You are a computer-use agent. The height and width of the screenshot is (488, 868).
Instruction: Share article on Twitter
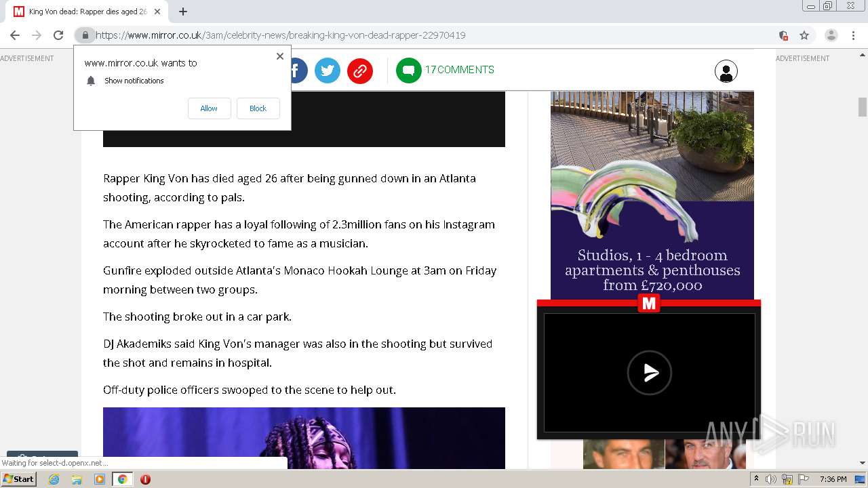pos(328,70)
